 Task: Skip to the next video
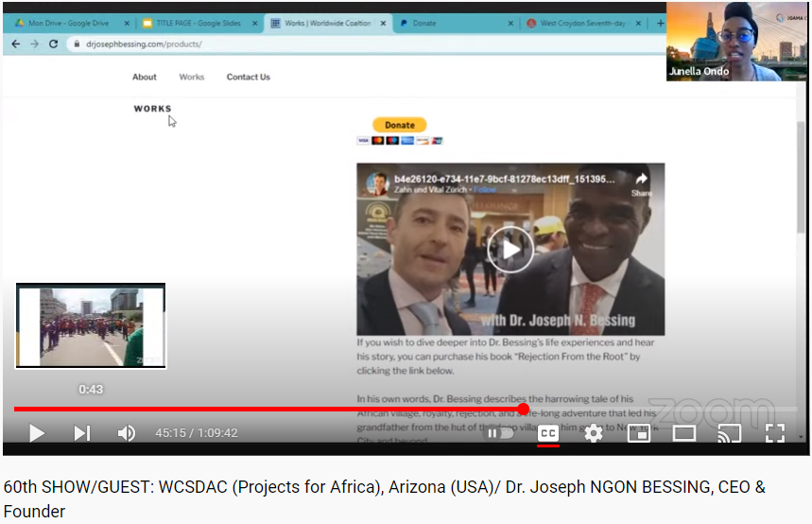pos(82,433)
